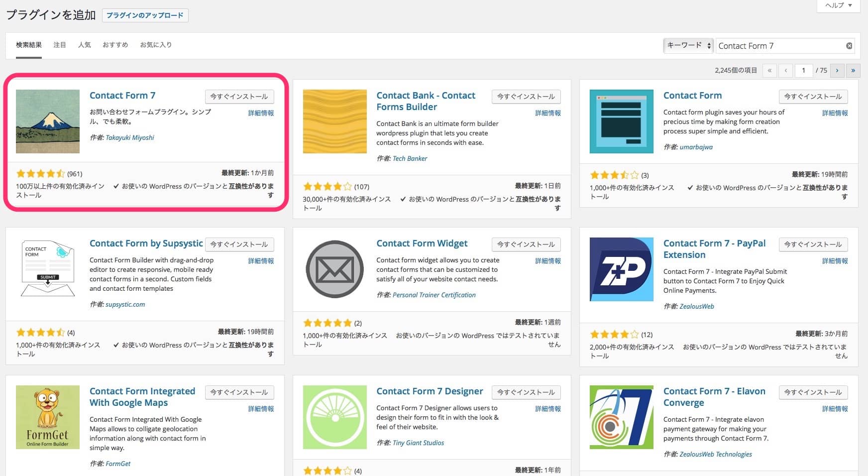Click the Contact Bank yellow wave thumbnail

click(x=334, y=121)
